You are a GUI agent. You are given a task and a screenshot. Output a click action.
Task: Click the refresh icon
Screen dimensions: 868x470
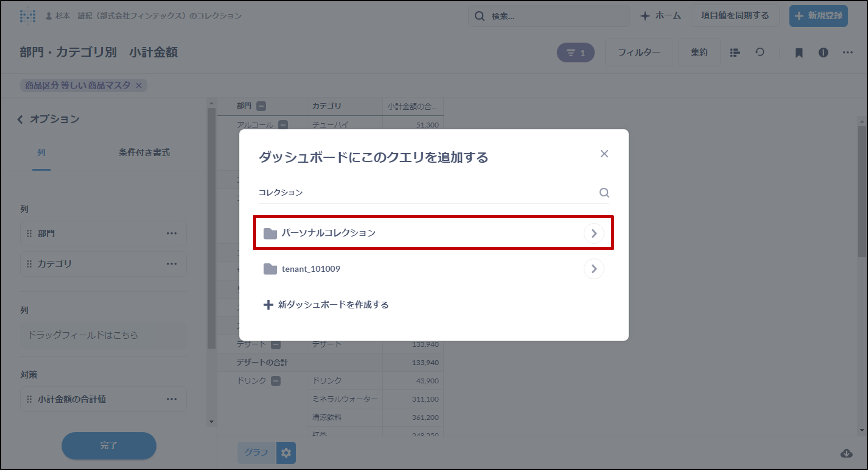[759, 52]
